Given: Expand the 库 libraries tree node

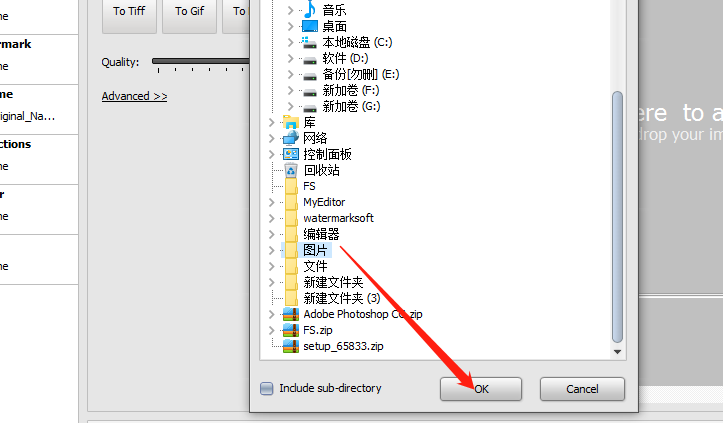Looking at the screenshot, I should coord(272,122).
